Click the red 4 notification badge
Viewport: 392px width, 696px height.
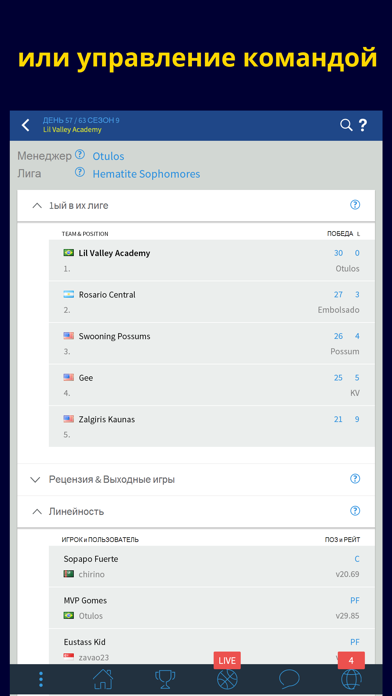[351, 660]
